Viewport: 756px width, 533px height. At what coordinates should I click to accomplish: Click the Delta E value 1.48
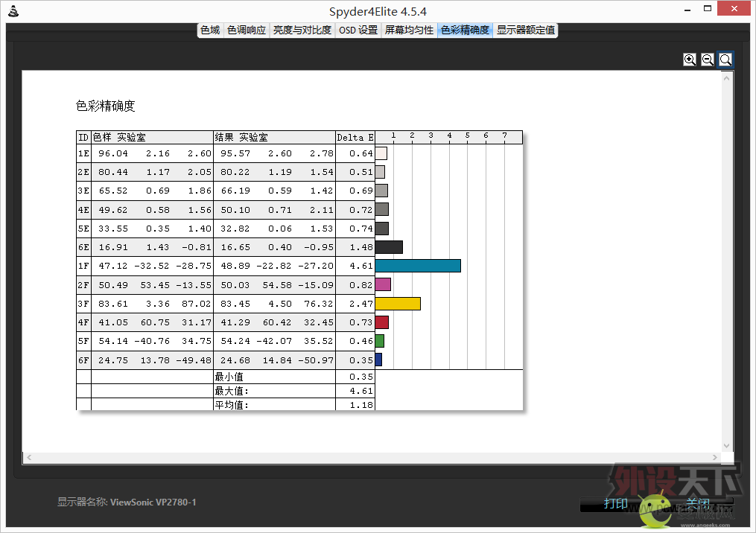click(361, 247)
